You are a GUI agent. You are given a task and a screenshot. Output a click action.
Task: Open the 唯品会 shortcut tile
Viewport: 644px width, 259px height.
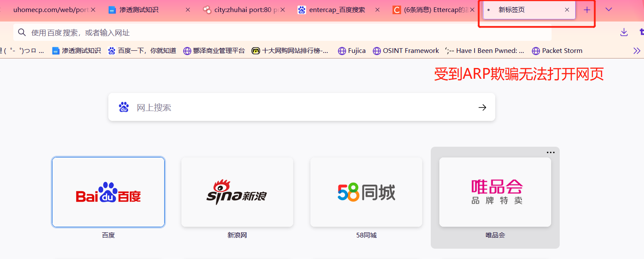(x=495, y=192)
